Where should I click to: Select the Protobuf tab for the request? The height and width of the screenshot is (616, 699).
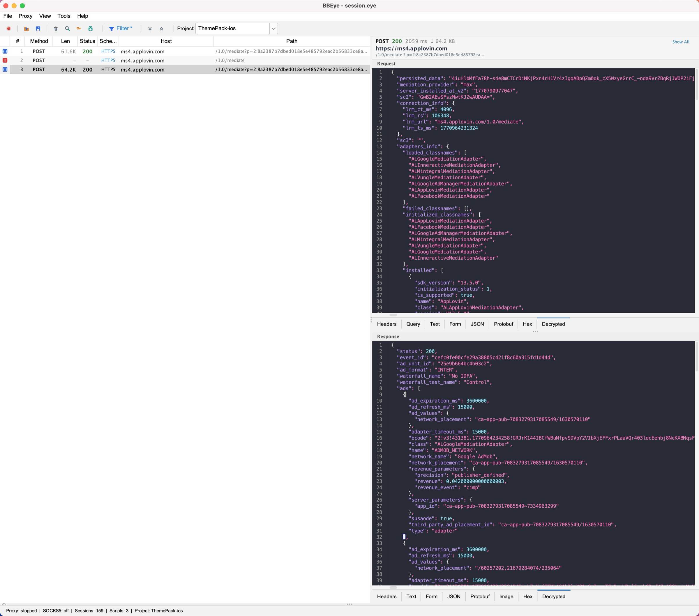[503, 324]
